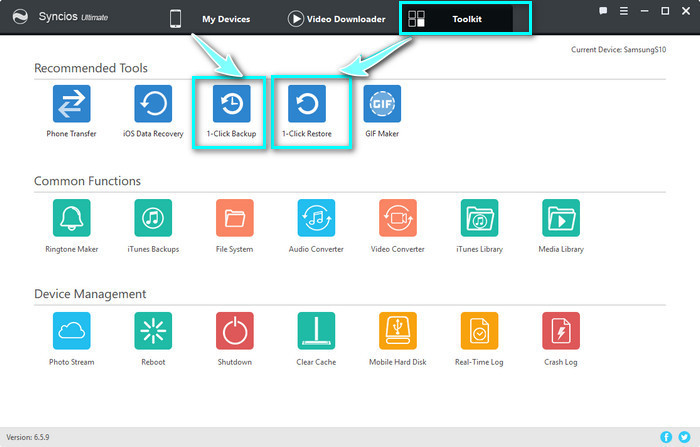Image resolution: width=700 pixels, height=447 pixels.
Task: Click the Device Management heading
Action: tap(90, 294)
